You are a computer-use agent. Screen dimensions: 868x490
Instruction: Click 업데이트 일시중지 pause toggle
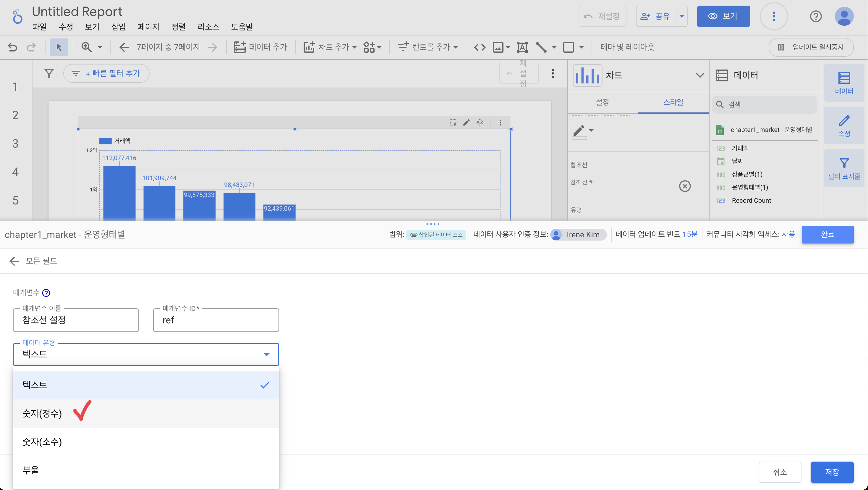[811, 47]
